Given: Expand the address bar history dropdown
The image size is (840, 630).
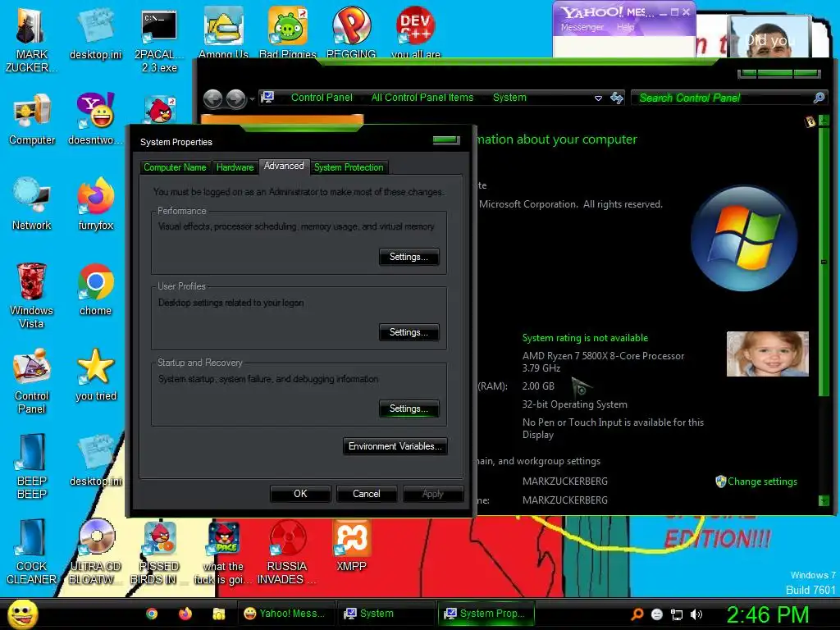Looking at the screenshot, I should pyautogui.click(x=598, y=98).
